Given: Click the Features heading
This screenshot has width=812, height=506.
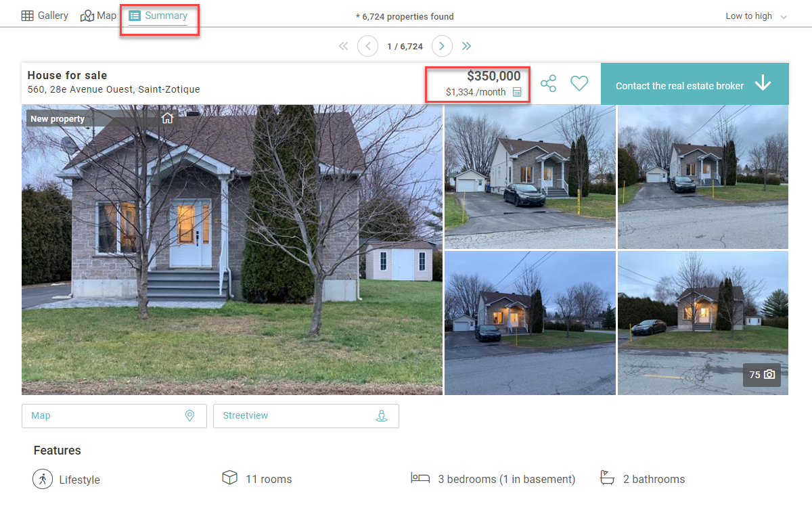Looking at the screenshot, I should pos(57,451).
